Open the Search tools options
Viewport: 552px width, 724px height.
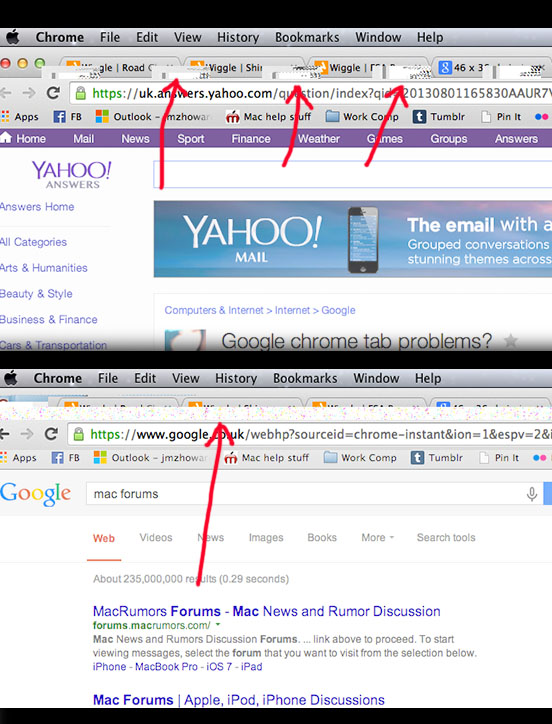point(446,537)
